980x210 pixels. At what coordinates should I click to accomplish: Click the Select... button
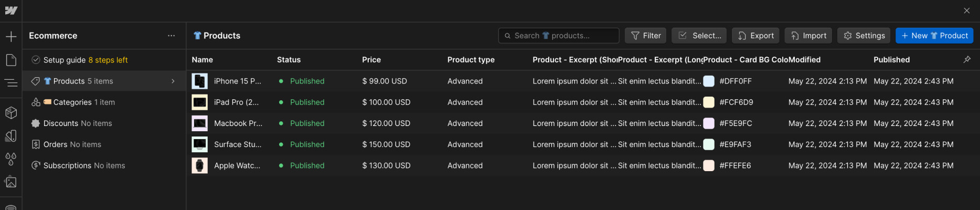(699, 36)
